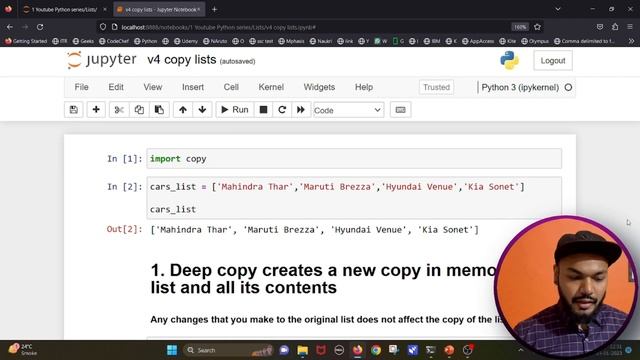
Task: Open the Widgets menu
Action: coord(319,87)
